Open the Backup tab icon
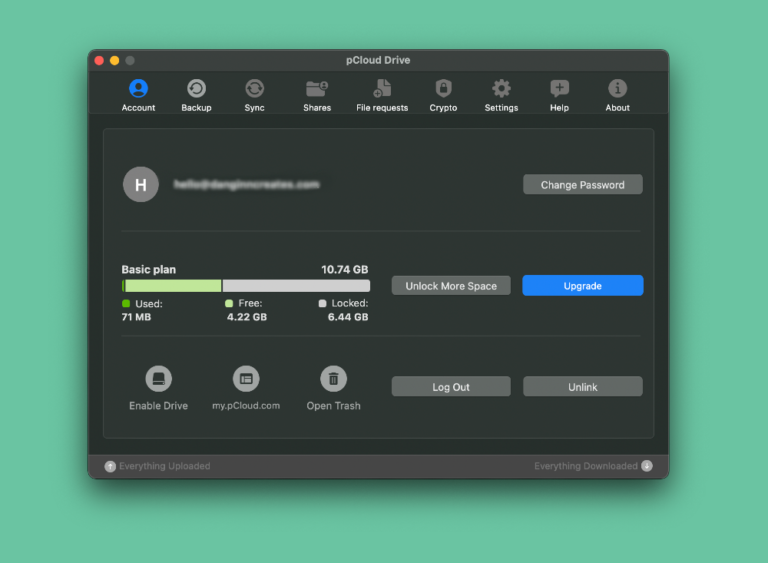The height and width of the screenshot is (563, 768). point(196,89)
